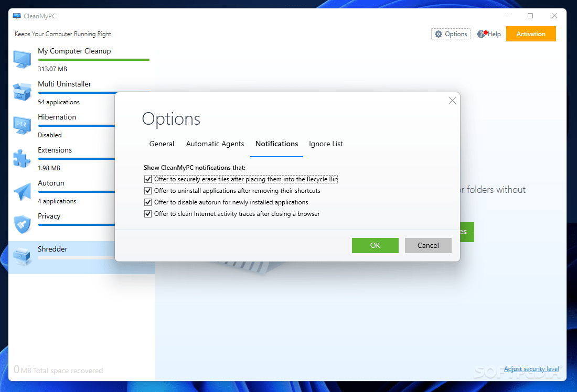Click the 313.07 MB size text
Image resolution: width=577 pixels, height=392 pixels.
pos(52,69)
